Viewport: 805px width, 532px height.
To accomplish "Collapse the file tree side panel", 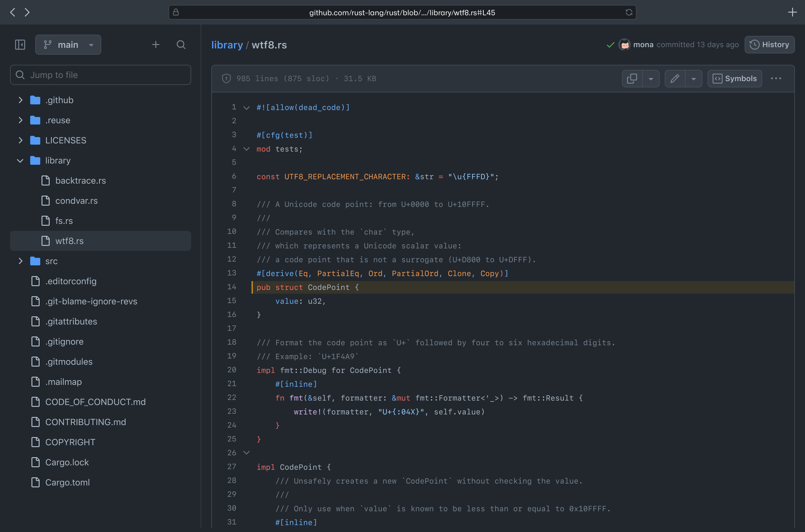I will click(x=20, y=44).
